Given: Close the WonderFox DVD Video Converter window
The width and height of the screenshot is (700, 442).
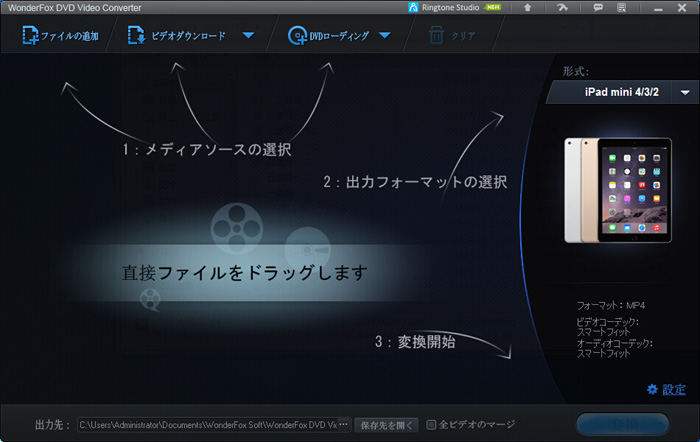Looking at the screenshot, I should point(682,8).
